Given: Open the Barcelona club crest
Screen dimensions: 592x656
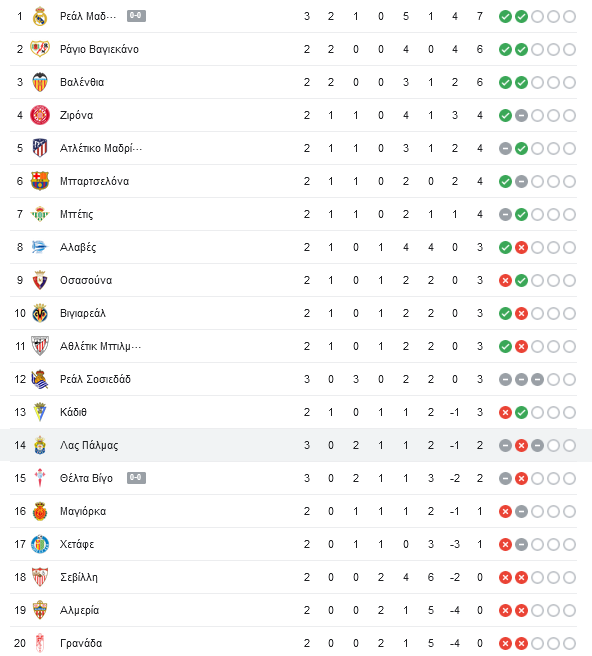Looking at the screenshot, I should pyautogui.click(x=40, y=181).
